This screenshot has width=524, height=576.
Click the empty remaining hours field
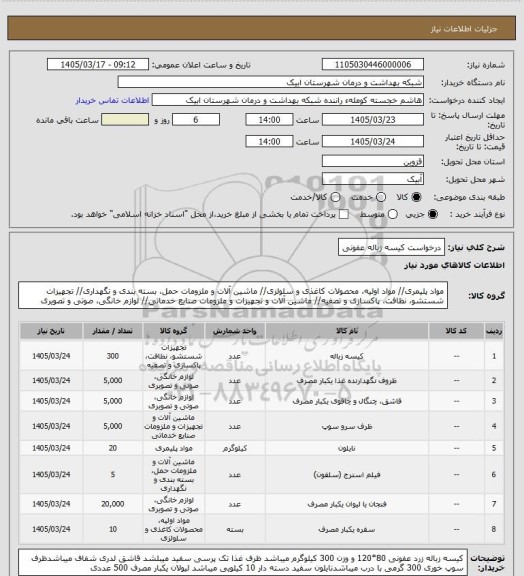point(125,120)
